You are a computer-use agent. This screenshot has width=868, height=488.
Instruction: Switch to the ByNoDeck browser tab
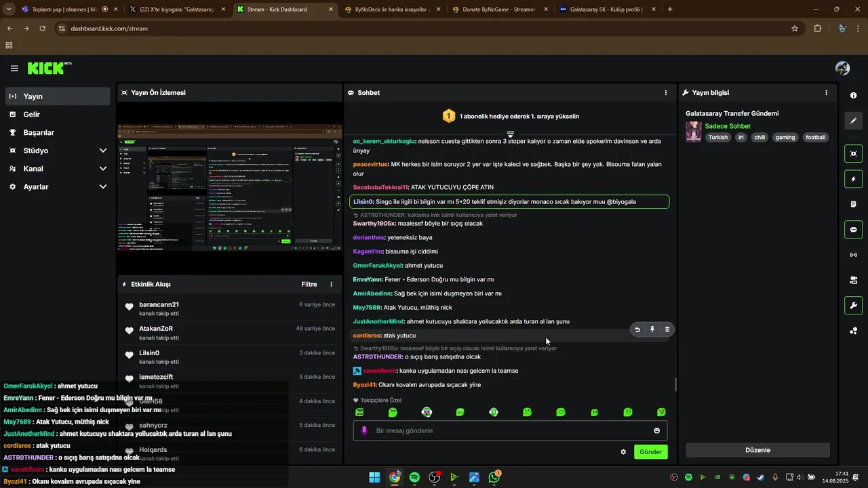coord(391,9)
